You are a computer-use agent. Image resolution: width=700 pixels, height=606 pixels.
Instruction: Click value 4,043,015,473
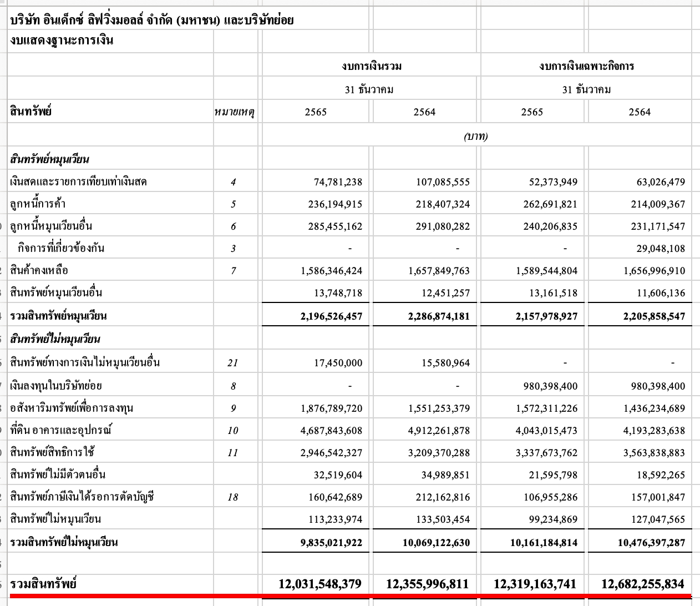tap(547, 431)
